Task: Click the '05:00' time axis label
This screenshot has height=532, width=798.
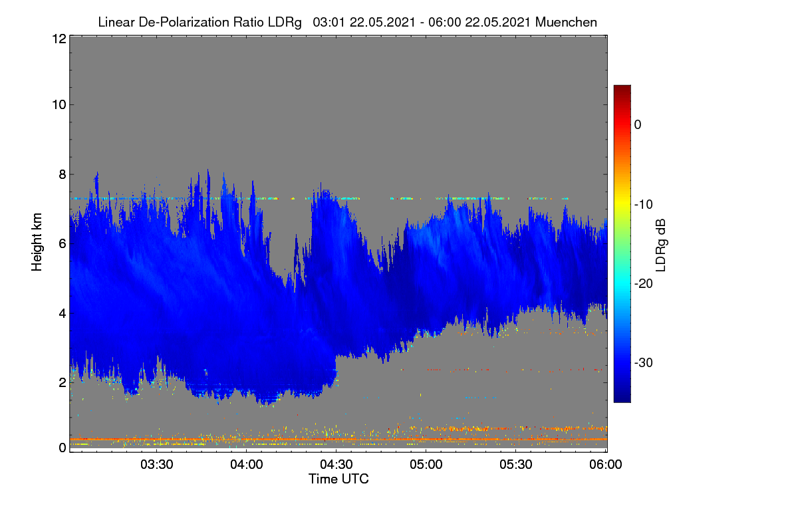Action: (426, 465)
